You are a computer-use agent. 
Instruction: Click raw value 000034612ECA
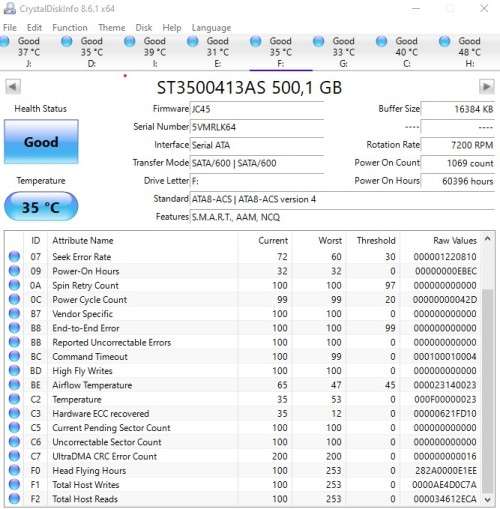(445, 499)
